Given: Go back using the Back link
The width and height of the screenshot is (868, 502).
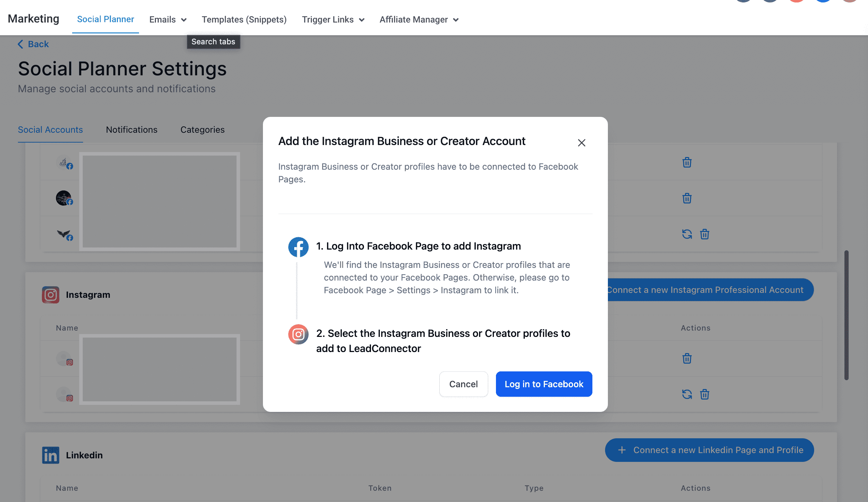Looking at the screenshot, I should tap(33, 44).
